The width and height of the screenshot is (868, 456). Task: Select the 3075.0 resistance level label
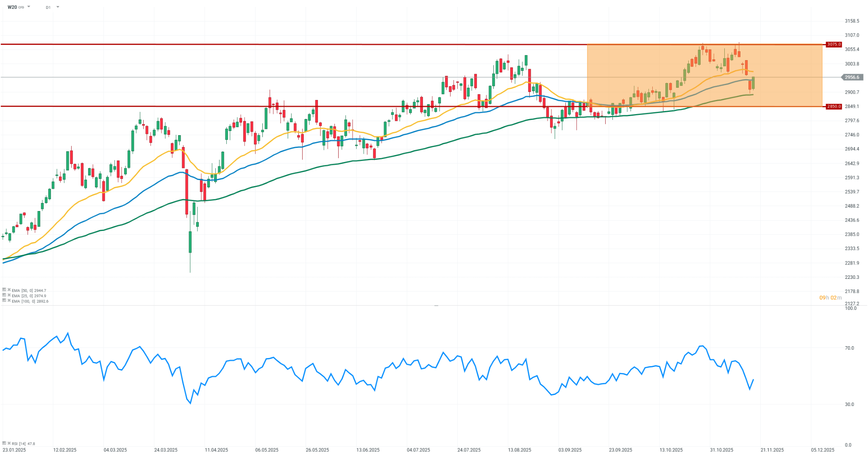[834, 44]
